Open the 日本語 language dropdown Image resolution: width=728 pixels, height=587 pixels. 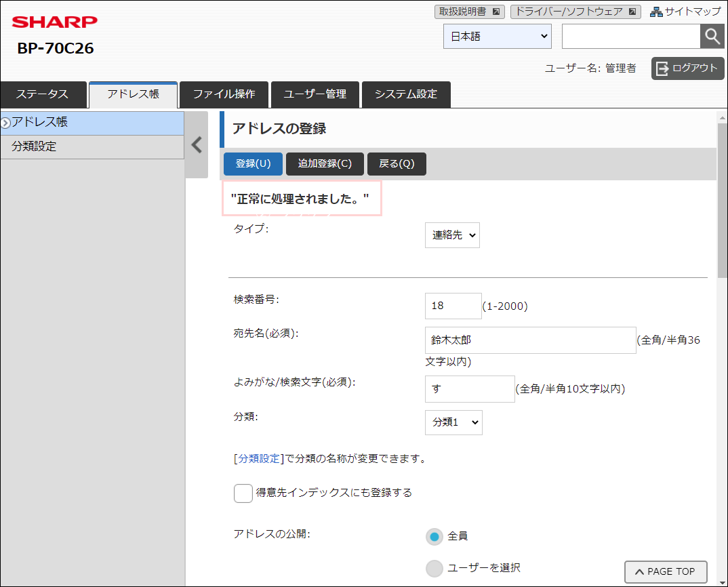(498, 36)
